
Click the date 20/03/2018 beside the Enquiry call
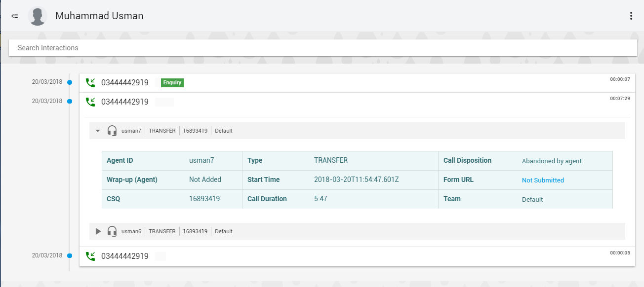coord(47,82)
